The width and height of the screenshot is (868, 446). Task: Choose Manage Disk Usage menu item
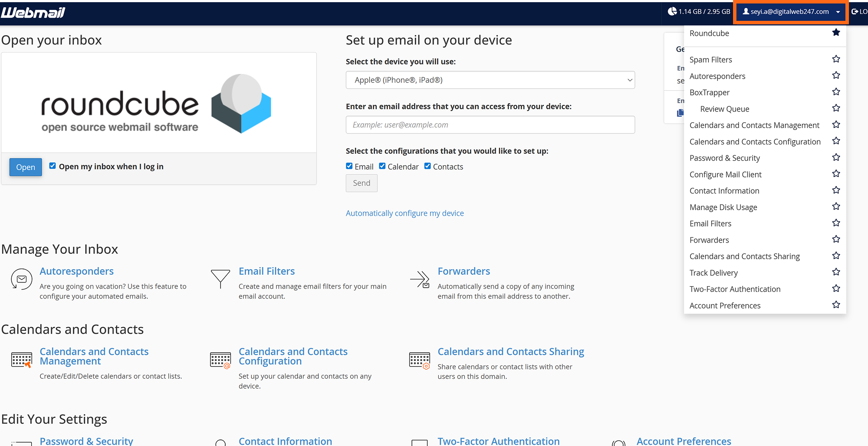coord(723,207)
